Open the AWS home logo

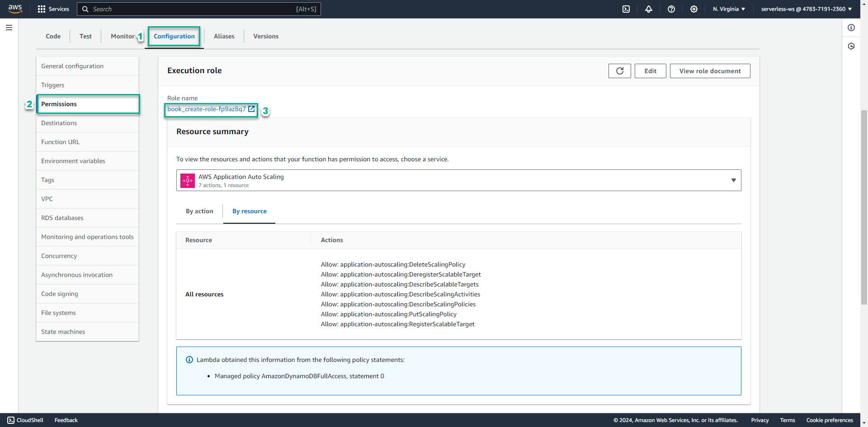click(15, 9)
